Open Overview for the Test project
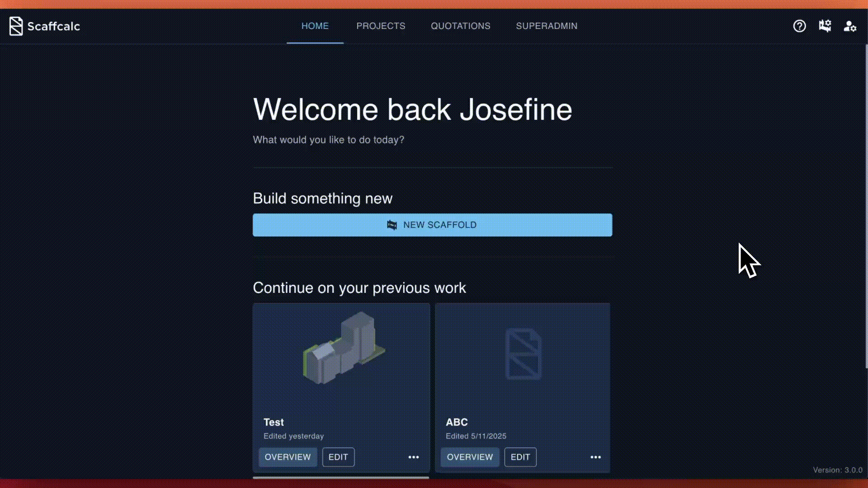This screenshot has width=868, height=488. [x=288, y=457]
